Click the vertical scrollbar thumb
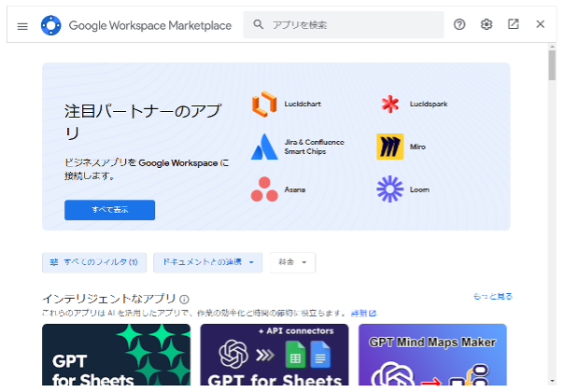Image resolution: width=564 pixels, height=392 pixels. pyautogui.click(x=552, y=65)
